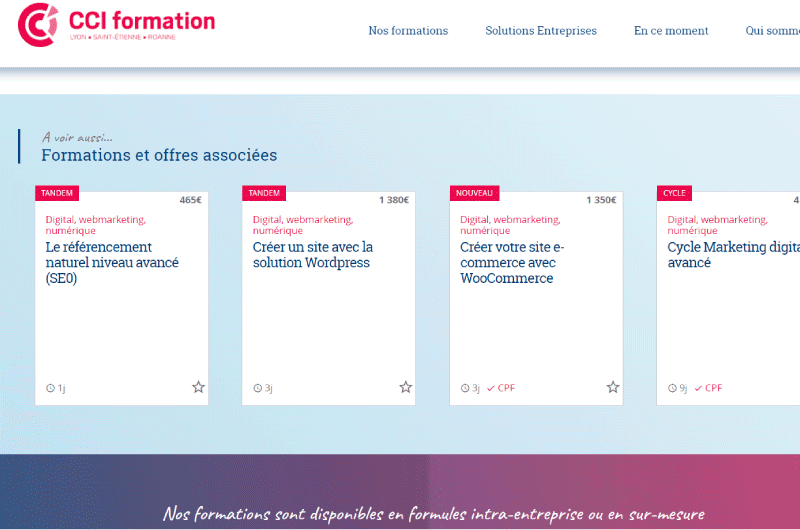Click category link on WooCommerce card
The image size is (800, 530).
[x=510, y=225]
